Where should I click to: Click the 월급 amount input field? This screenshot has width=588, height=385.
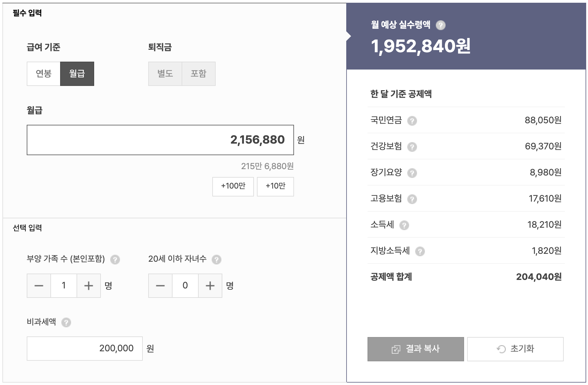[x=160, y=140]
